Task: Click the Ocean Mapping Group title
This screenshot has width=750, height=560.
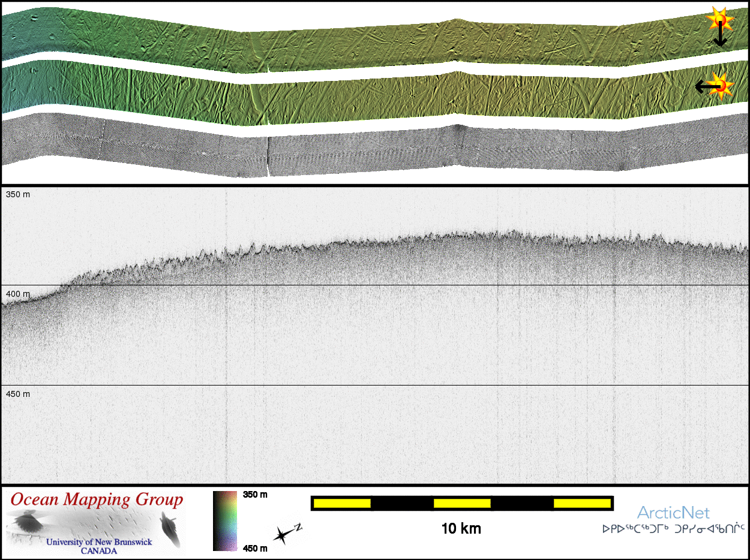Action: [x=97, y=499]
